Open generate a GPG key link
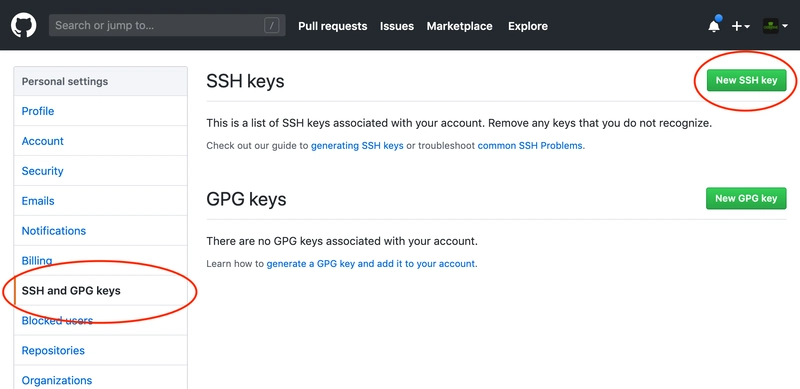Screen dimensions: 800x389 coord(371,264)
